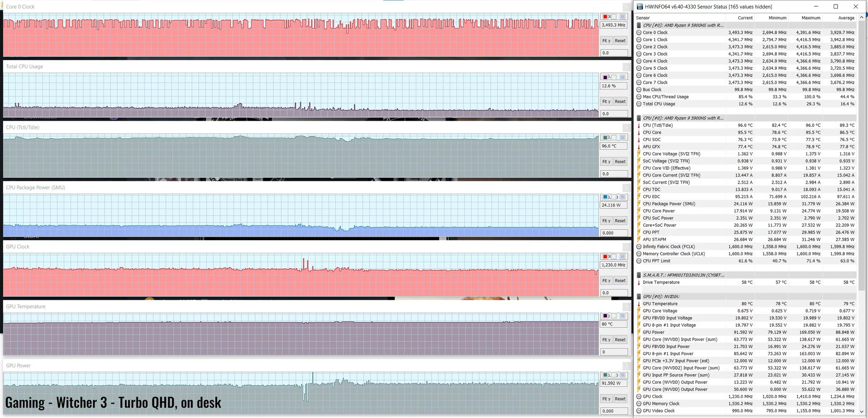Click the Current column header
This screenshot has width=868, height=418.
click(x=745, y=18)
